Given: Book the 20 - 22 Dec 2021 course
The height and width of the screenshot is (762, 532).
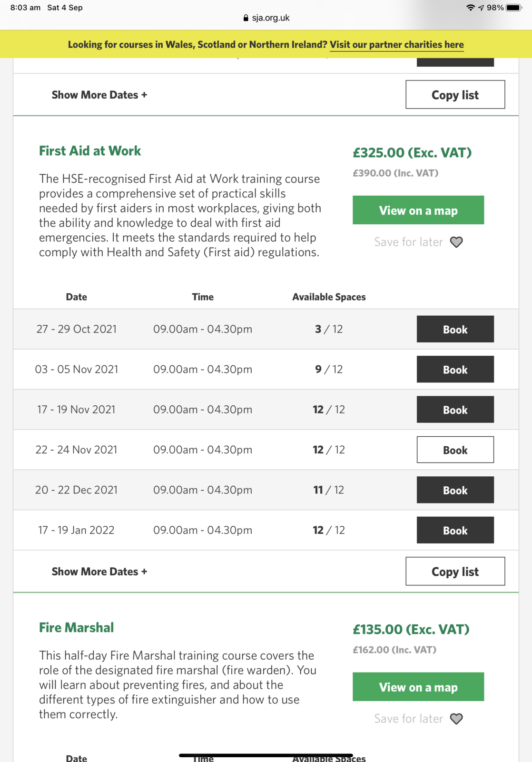Looking at the screenshot, I should click(x=455, y=490).
